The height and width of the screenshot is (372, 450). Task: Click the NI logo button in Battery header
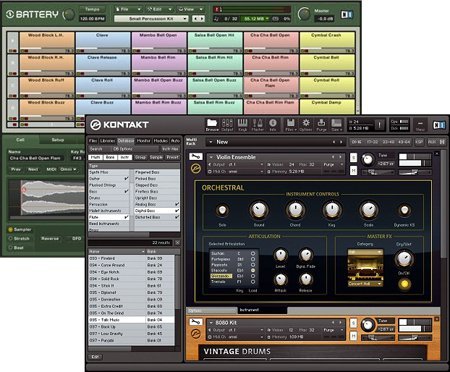tap(347, 14)
